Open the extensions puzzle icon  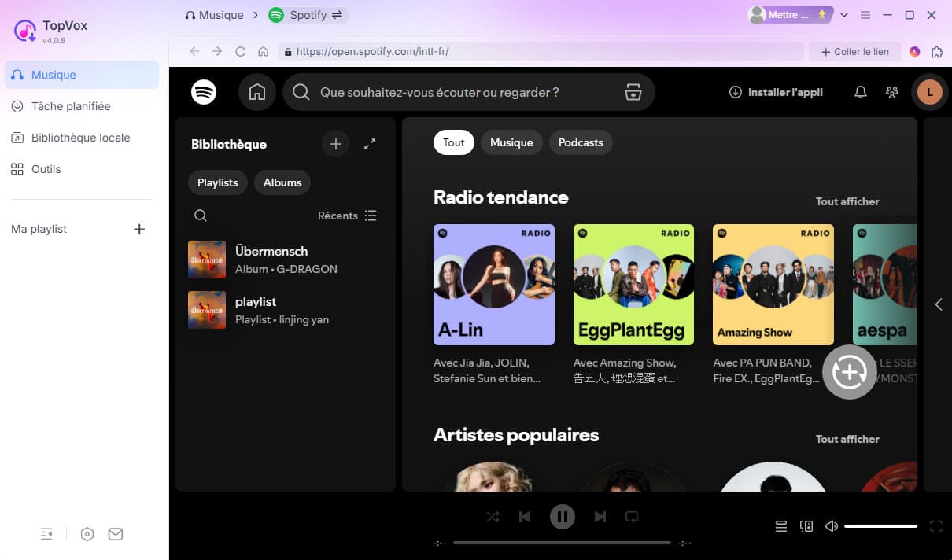937,52
